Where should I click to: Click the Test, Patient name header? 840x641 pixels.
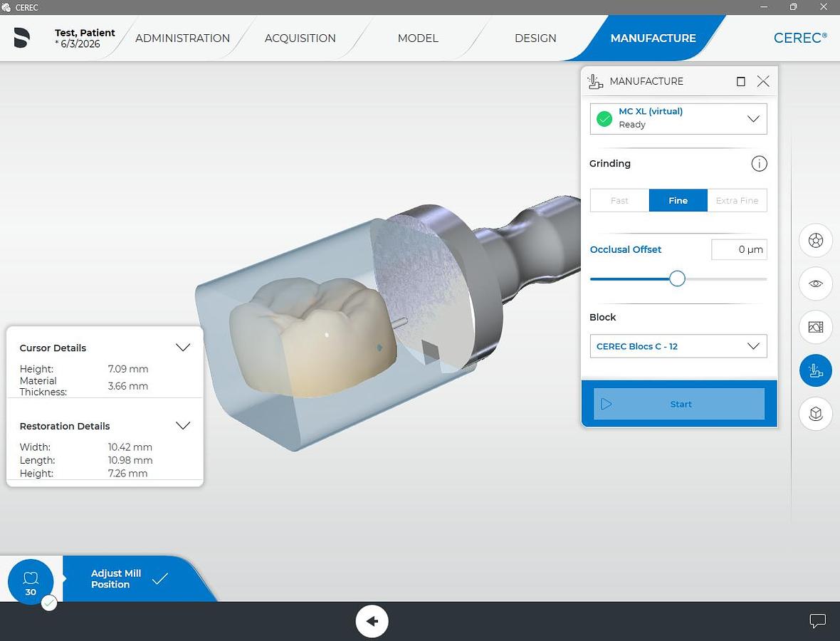(85, 33)
